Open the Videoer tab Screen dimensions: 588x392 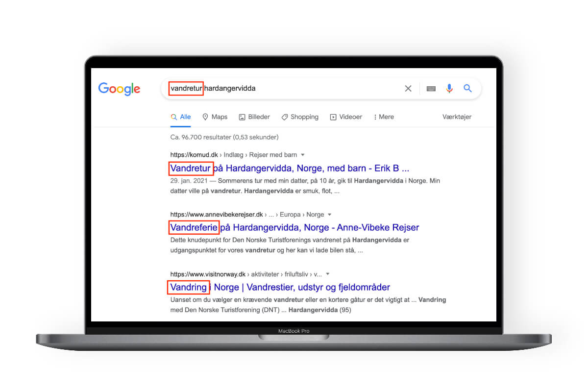click(346, 117)
